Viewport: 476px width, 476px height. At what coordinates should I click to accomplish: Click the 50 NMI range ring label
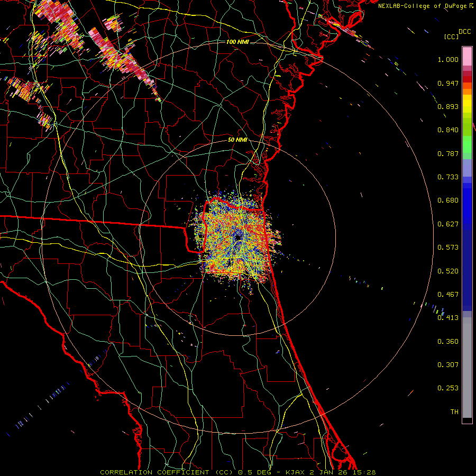(237, 140)
